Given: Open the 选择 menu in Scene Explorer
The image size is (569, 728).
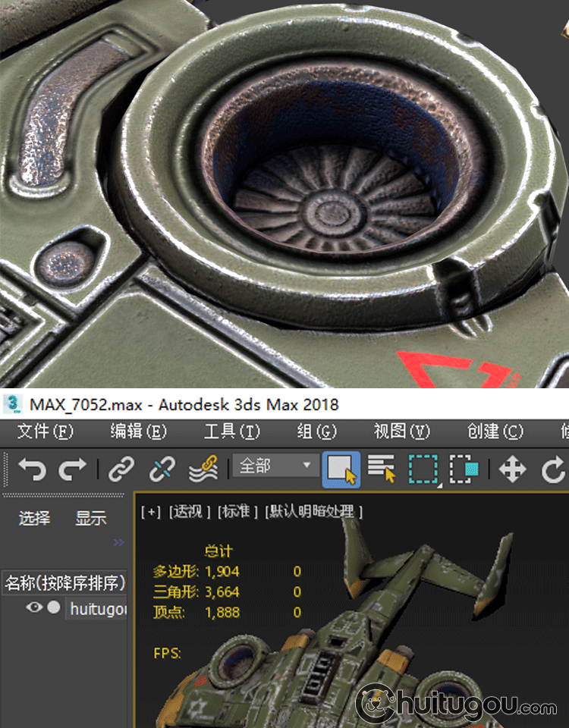Looking at the screenshot, I should [x=34, y=518].
